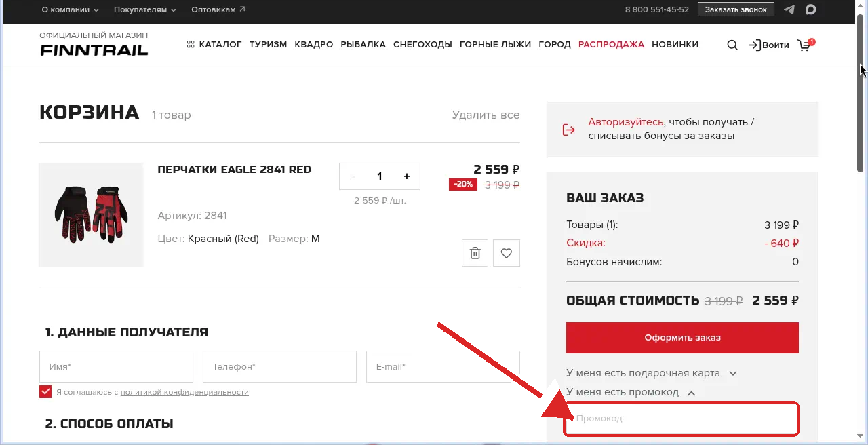Click the Войти login link

coord(768,45)
